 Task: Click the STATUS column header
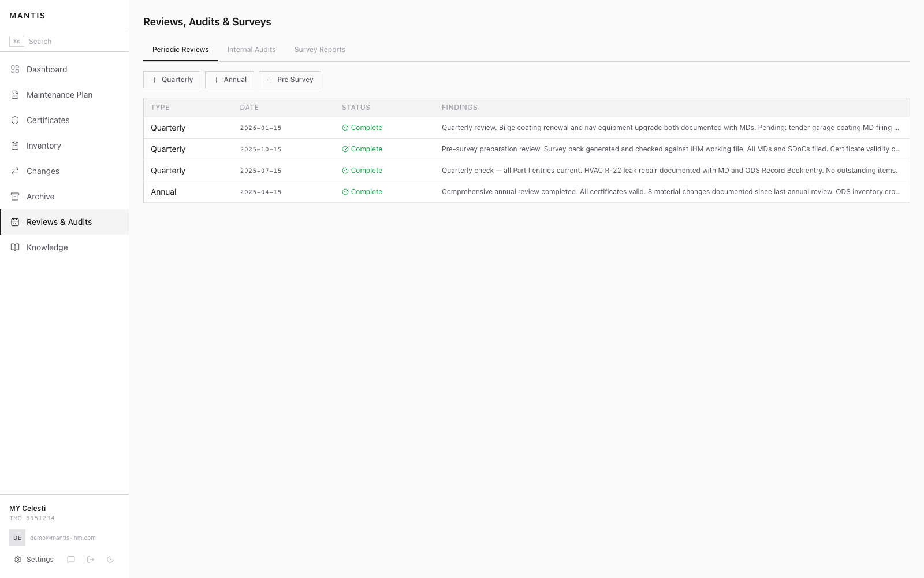point(356,108)
